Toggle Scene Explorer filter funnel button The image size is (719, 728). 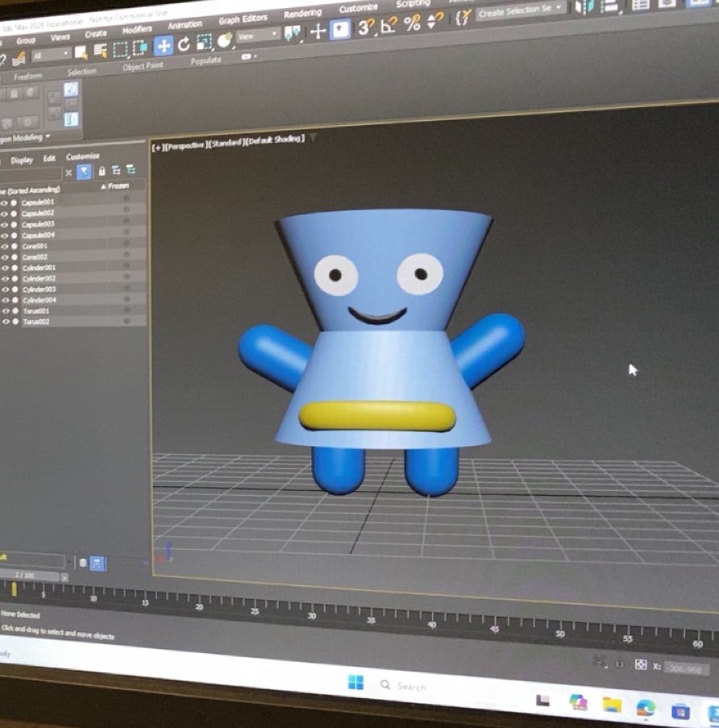click(x=84, y=172)
